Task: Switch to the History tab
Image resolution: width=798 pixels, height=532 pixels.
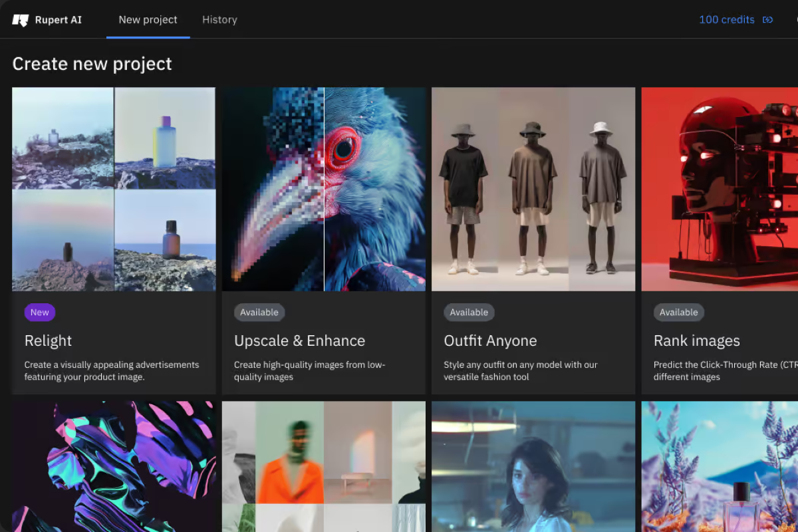Action: [x=219, y=19]
